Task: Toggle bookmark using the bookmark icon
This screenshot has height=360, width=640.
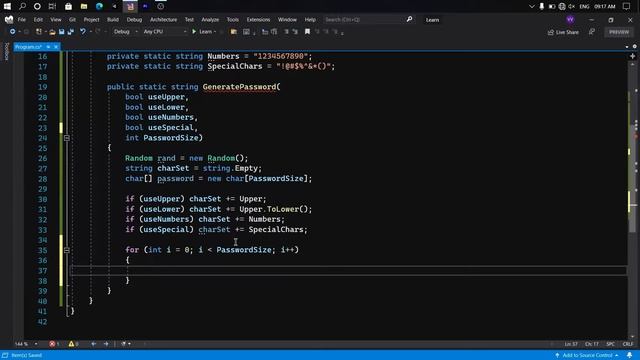Action: [307, 31]
